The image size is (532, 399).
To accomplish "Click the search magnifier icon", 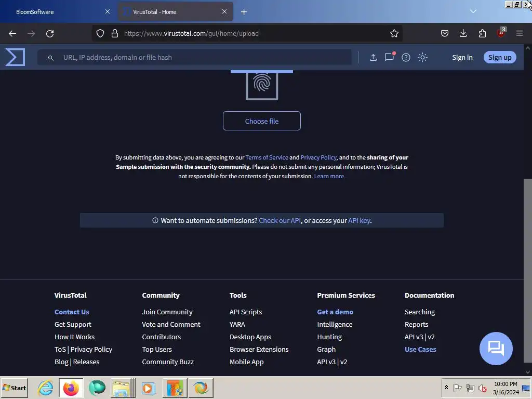I will 50,58.
